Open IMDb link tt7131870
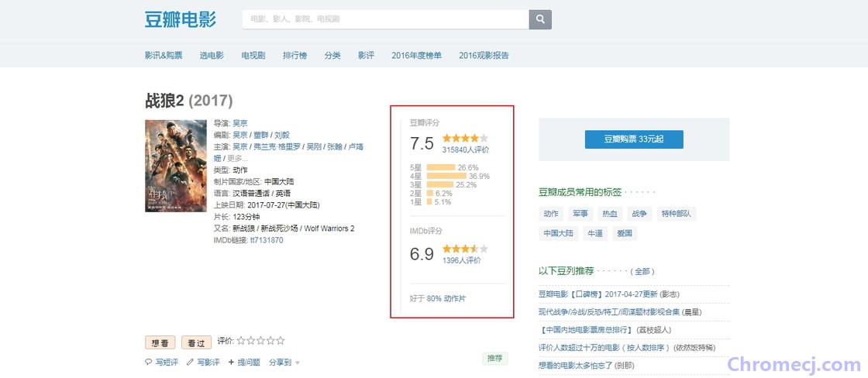The width and height of the screenshot is (868, 378). (267, 240)
